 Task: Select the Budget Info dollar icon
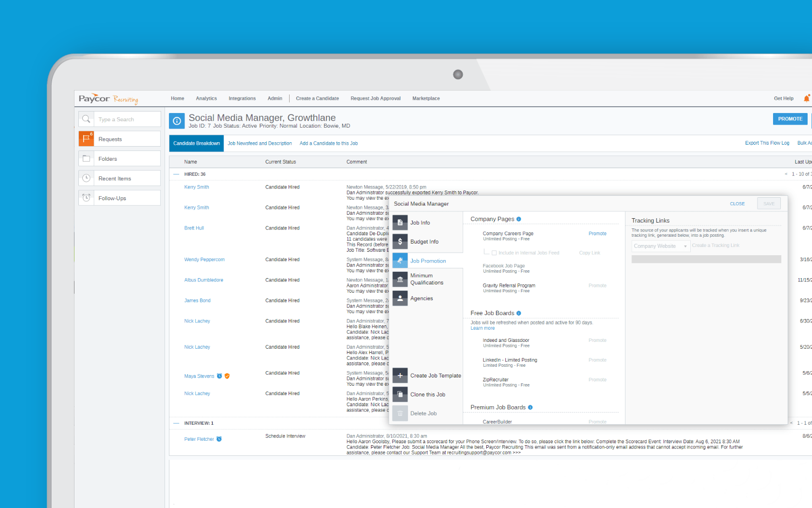coord(400,242)
